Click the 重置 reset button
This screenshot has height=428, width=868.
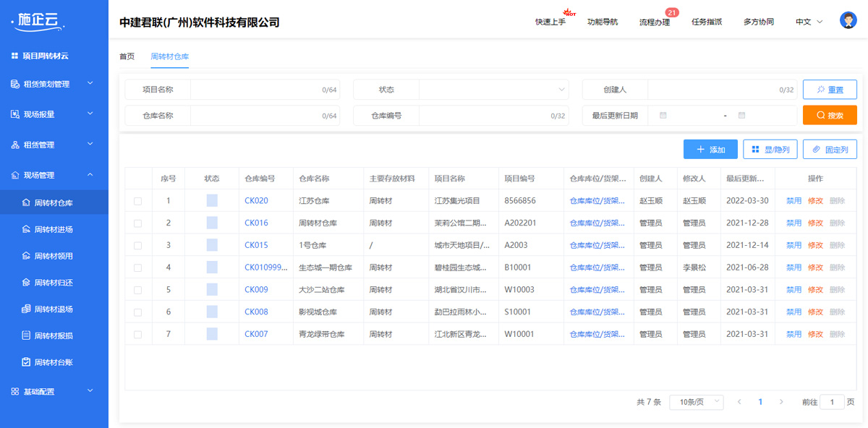click(830, 90)
